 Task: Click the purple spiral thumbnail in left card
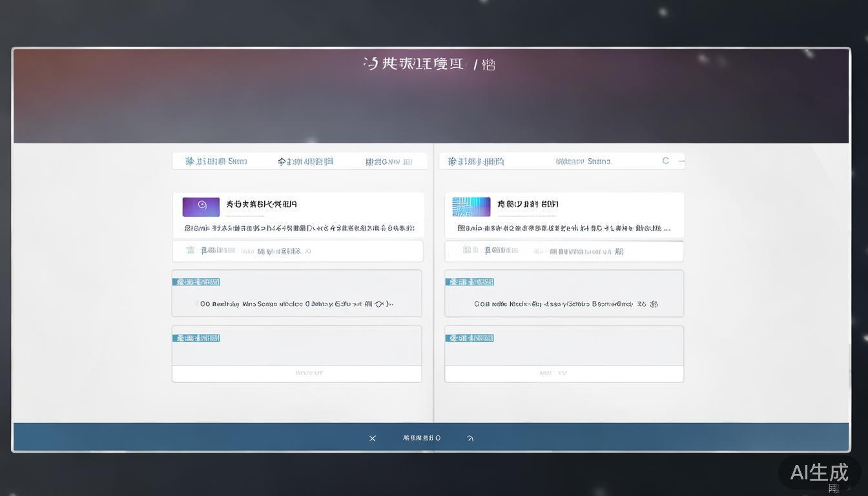(x=201, y=207)
